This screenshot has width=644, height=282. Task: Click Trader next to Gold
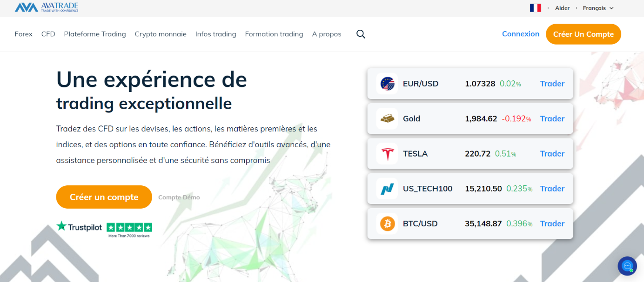click(x=552, y=118)
